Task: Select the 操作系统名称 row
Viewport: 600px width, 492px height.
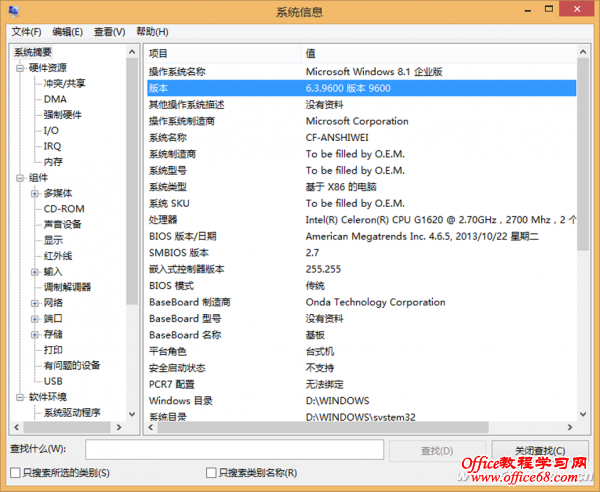Action: pos(362,72)
